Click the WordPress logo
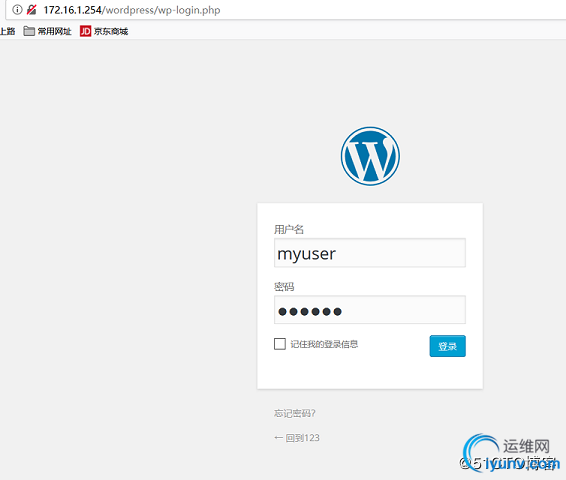The height and width of the screenshot is (480, 566). [x=370, y=156]
